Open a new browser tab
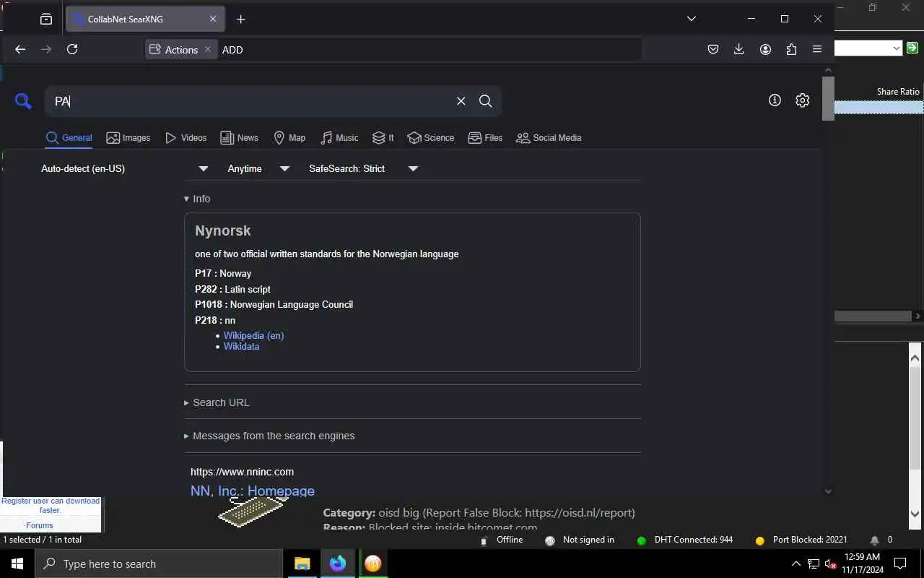The height and width of the screenshot is (578, 924). tap(241, 20)
